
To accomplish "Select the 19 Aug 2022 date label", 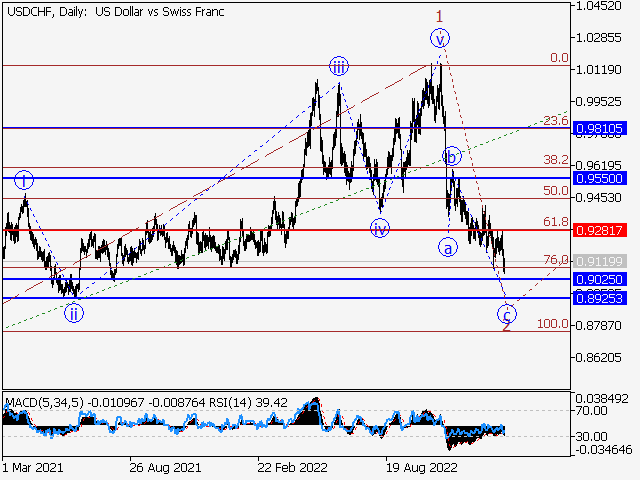I will (422, 466).
